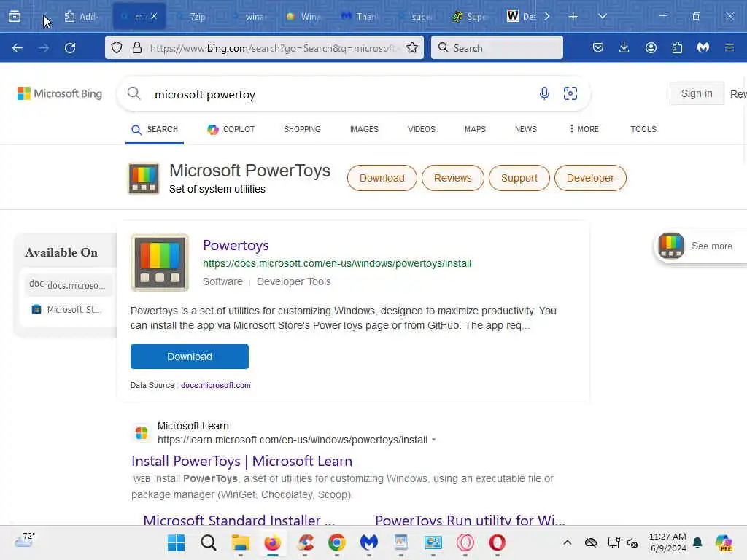Bookmark this page with the star icon

[x=412, y=47]
